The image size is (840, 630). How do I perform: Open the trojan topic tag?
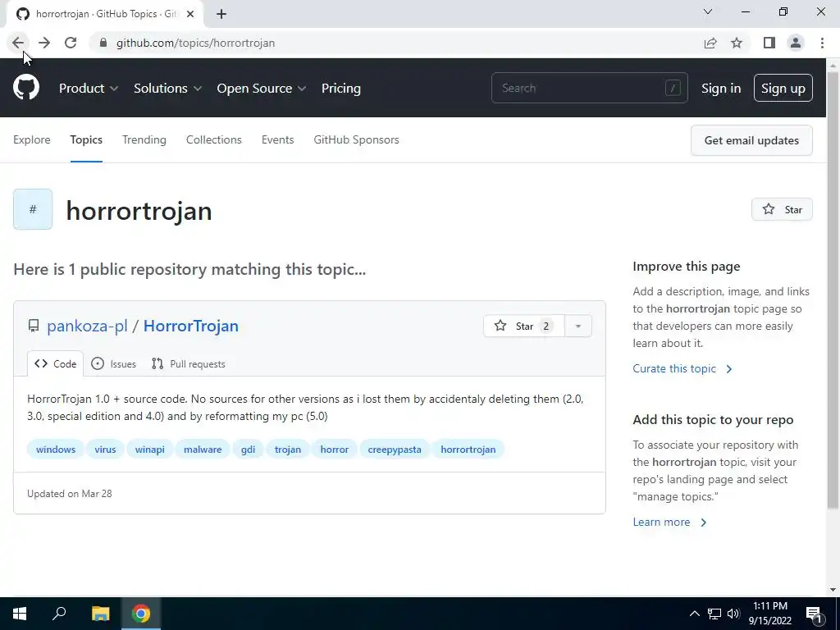[x=288, y=450]
